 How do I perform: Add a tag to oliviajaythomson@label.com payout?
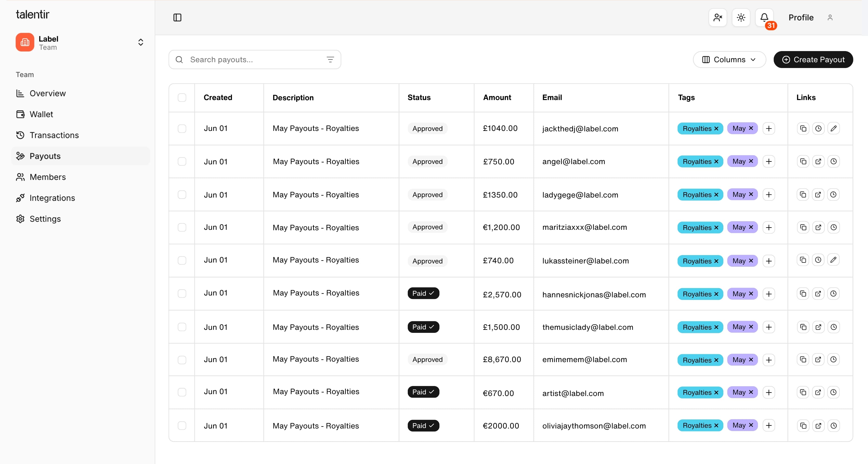point(769,425)
